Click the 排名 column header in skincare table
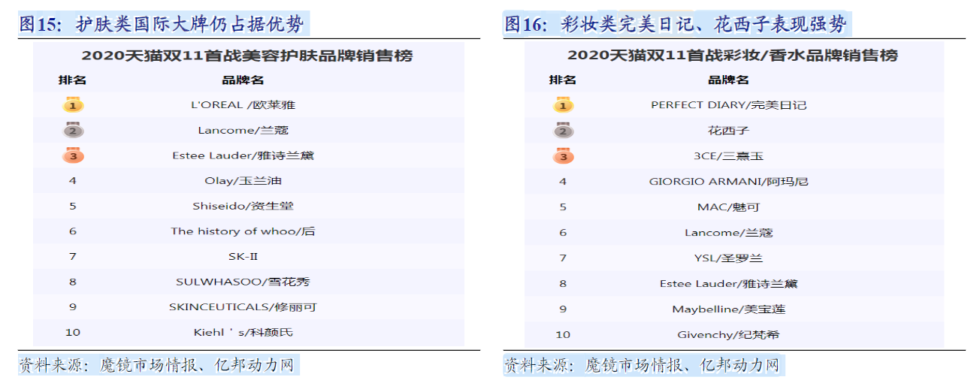 [x=73, y=80]
